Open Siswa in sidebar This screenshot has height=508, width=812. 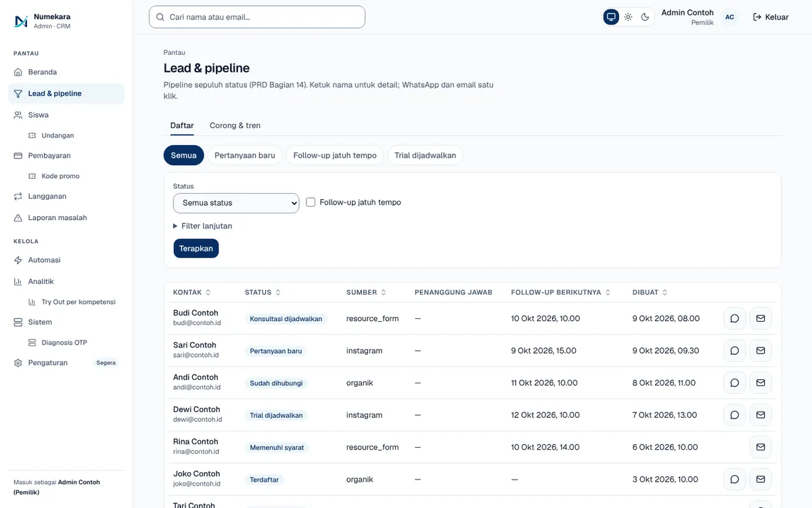pyautogui.click(x=66, y=115)
